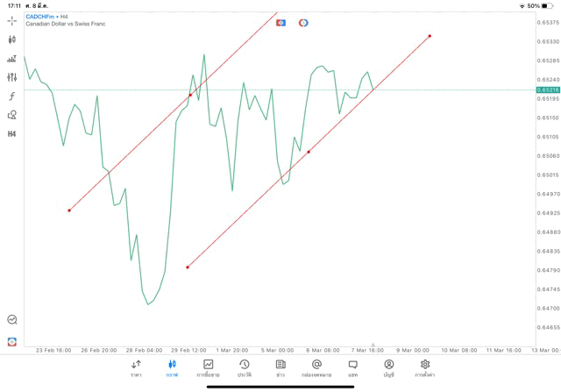This screenshot has height=392, width=561.
Task: Open chart settings sliders icon
Action: coord(11,77)
